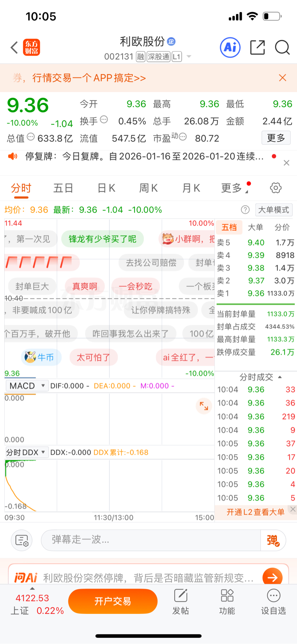Tap the 深股通 badge
Image resolution: width=297 pixels, height=644 pixels.
pos(159,57)
